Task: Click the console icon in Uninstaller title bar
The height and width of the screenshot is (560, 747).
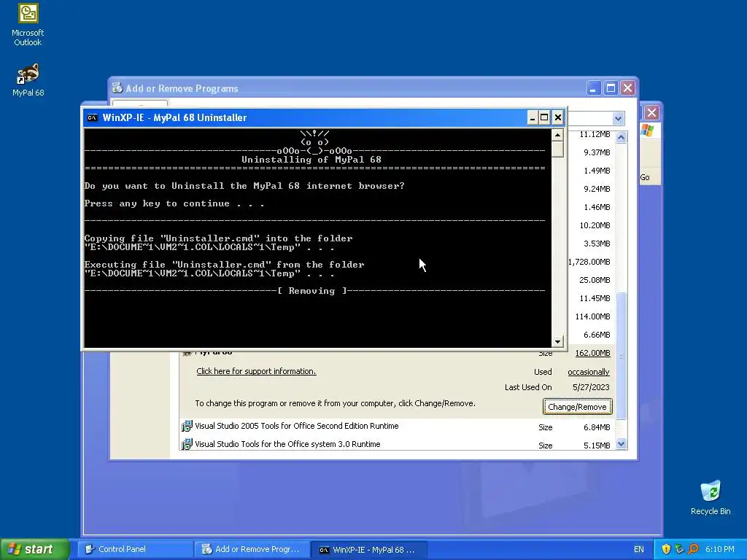Action: point(93,117)
